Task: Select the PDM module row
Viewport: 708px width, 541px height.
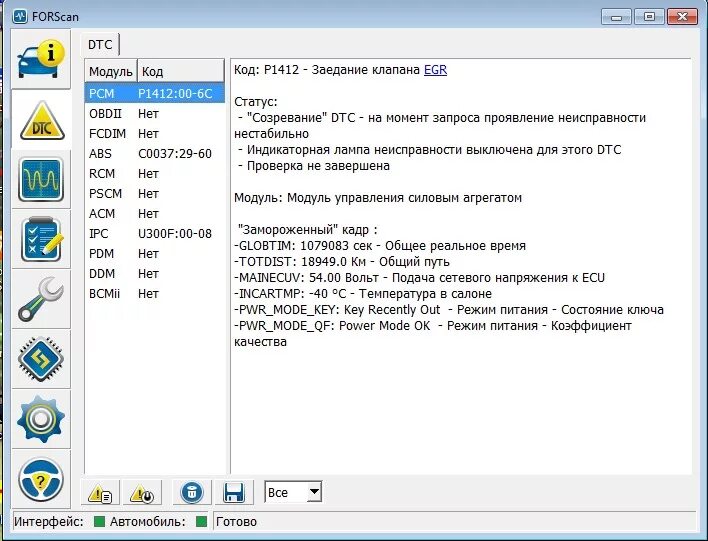Action: click(154, 254)
